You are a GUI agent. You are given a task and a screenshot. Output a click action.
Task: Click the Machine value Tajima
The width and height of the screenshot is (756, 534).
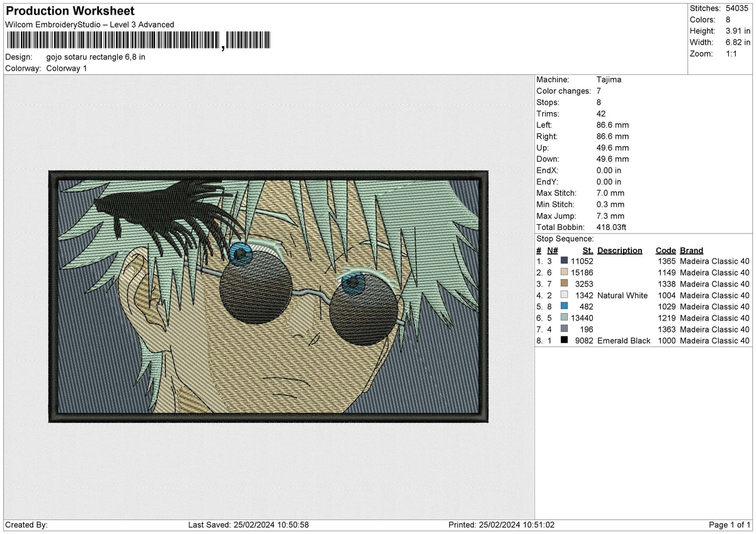pos(609,80)
